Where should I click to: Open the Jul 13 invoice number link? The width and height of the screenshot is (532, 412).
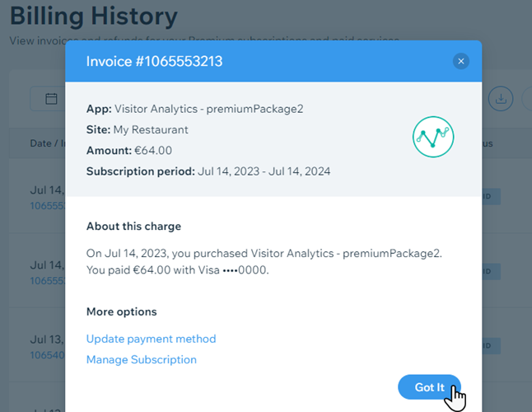(x=48, y=355)
